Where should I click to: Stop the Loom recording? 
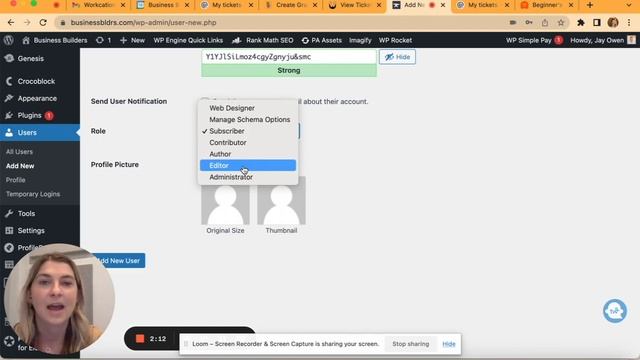[140, 339]
